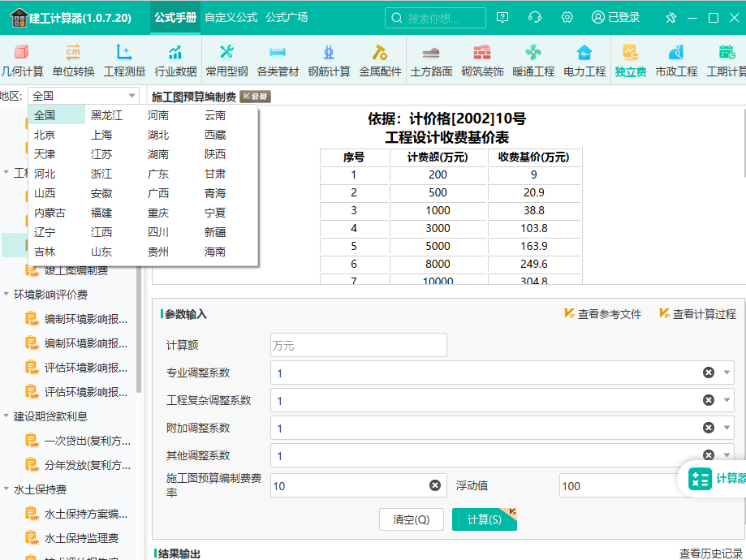
Task: Select 北京 from the region list
Action: point(45,135)
